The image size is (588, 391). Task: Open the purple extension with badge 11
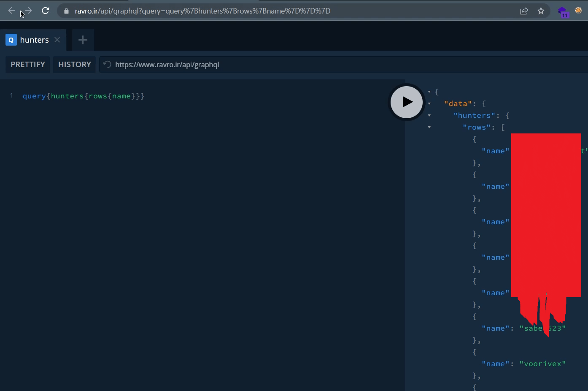pyautogui.click(x=563, y=11)
